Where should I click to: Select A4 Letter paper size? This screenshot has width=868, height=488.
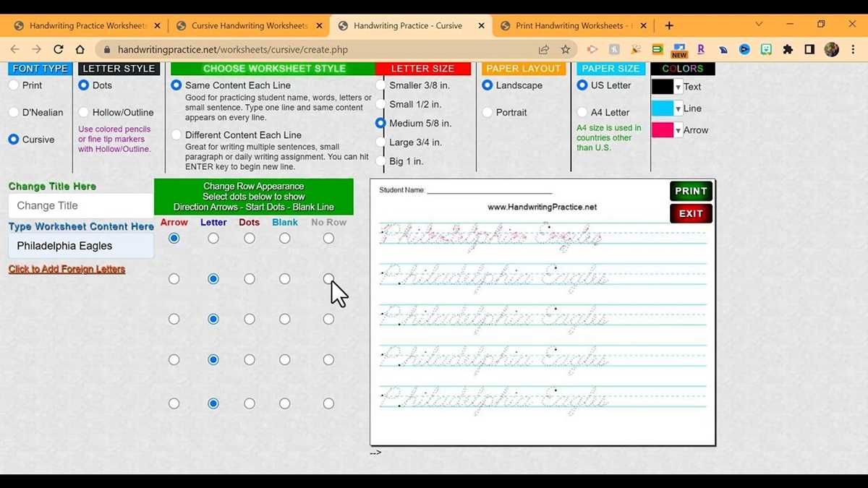click(x=582, y=112)
